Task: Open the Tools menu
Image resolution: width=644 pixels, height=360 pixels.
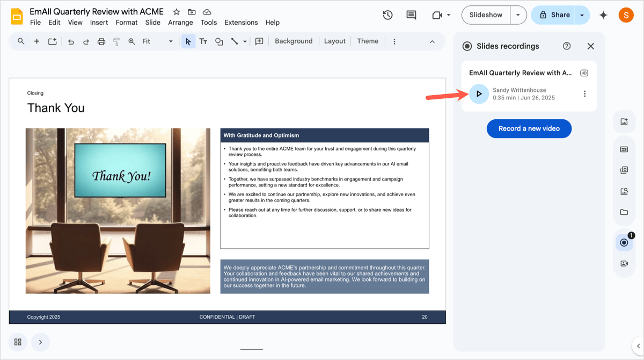Action: [x=209, y=23]
